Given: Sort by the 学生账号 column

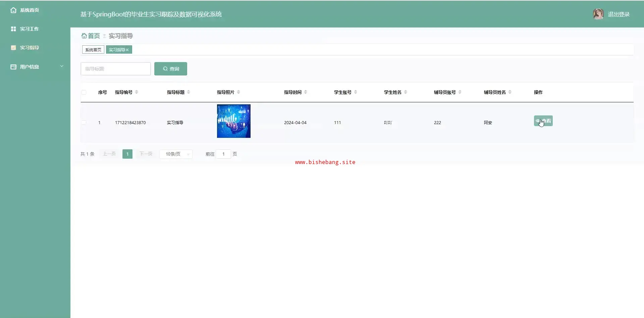Looking at the screenshot, I should (356, 92).
